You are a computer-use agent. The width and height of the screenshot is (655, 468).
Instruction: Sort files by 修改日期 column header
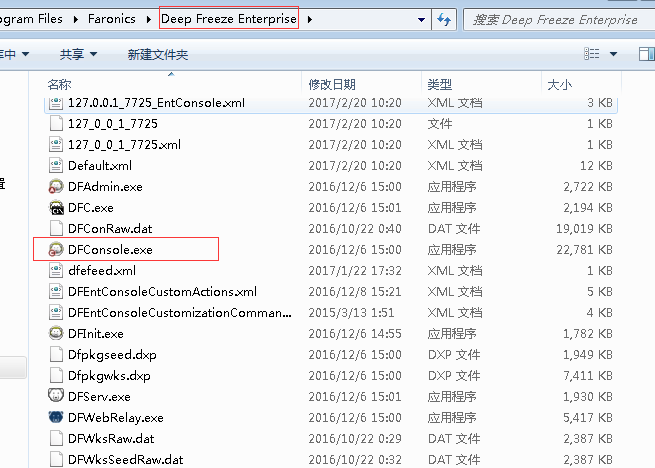coord(332,85)
